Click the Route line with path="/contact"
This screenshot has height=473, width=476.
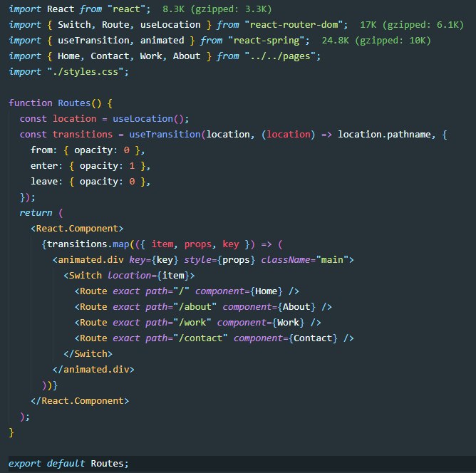click(x=214, y=338)
